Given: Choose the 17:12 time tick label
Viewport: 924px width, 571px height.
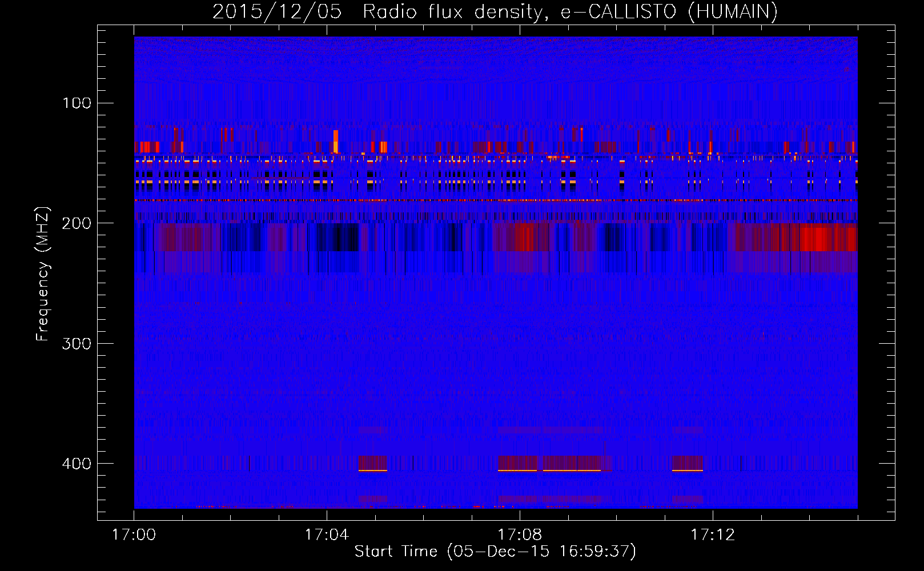Looking at the screenshot, I should coord(713,535).
